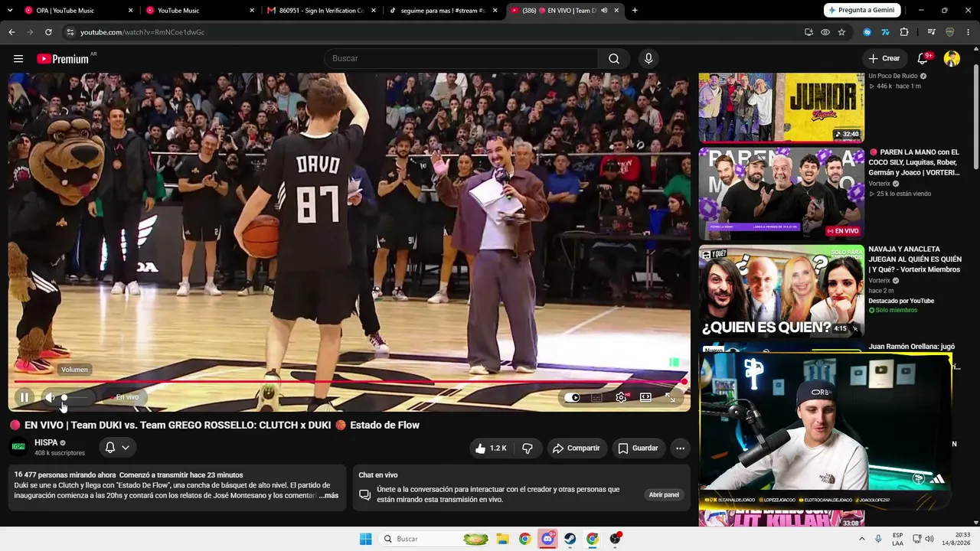Image resolution: width=980 pixels, height=551 pixels.
Task: Click Pregunta a Gemini button
Action: [861, 11]
